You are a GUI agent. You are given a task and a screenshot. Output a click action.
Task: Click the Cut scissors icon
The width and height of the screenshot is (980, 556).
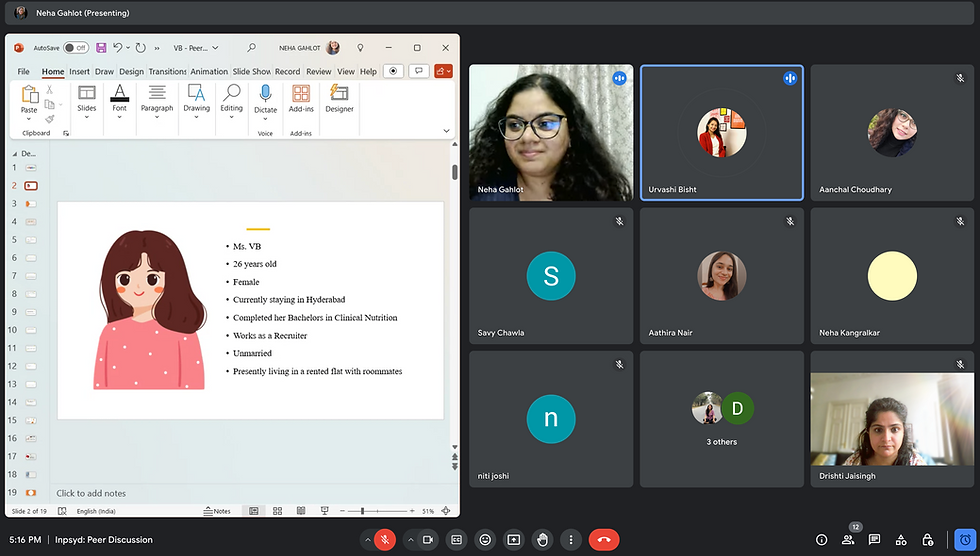point(49,90)
